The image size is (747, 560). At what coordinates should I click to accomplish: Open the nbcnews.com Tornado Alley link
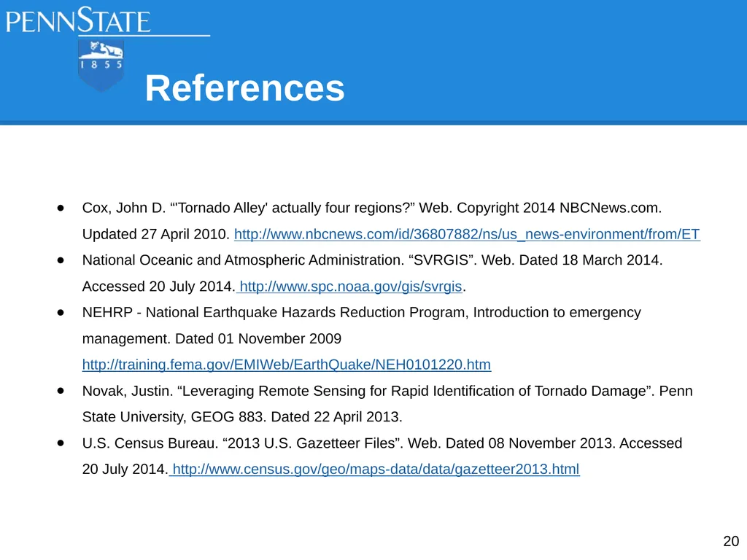[x=467, y=234]
